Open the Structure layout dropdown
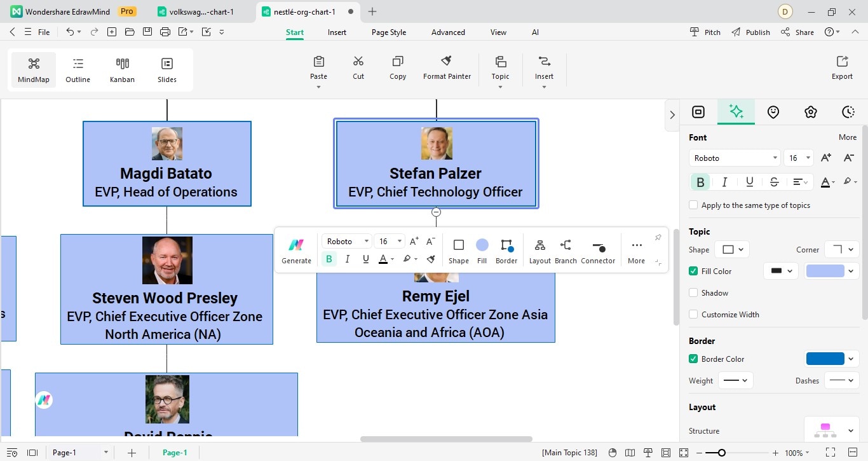Viewport: 868px width, 461px height. point(832,430)
